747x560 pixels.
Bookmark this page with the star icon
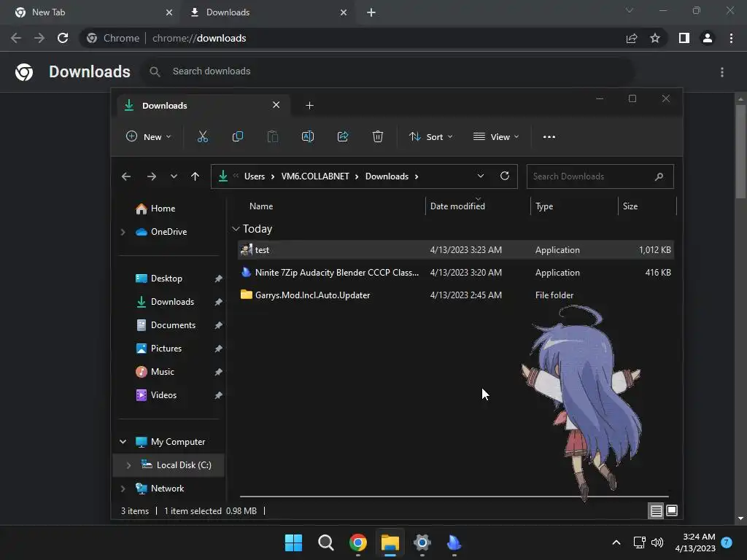tap(655, 38)
